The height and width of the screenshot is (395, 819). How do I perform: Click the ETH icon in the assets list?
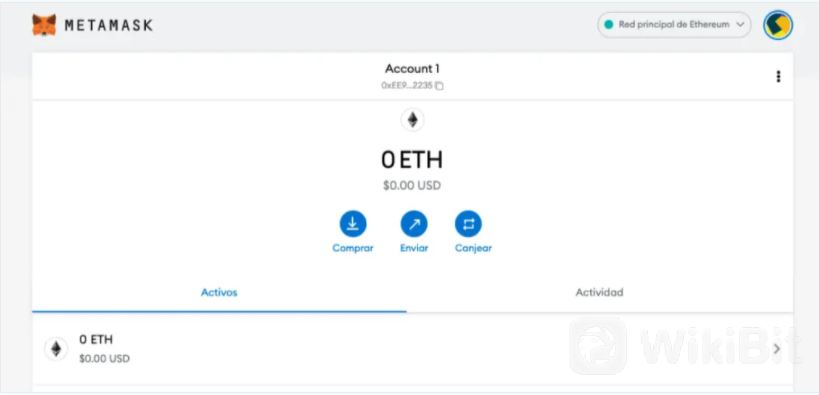coord(56,349)
